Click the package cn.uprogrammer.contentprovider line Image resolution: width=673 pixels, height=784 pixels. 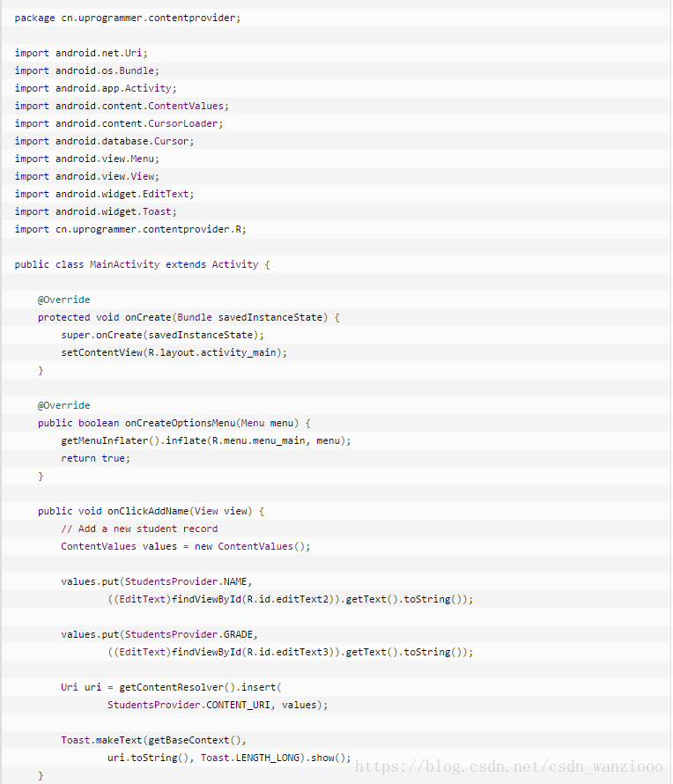pos(128,18)
